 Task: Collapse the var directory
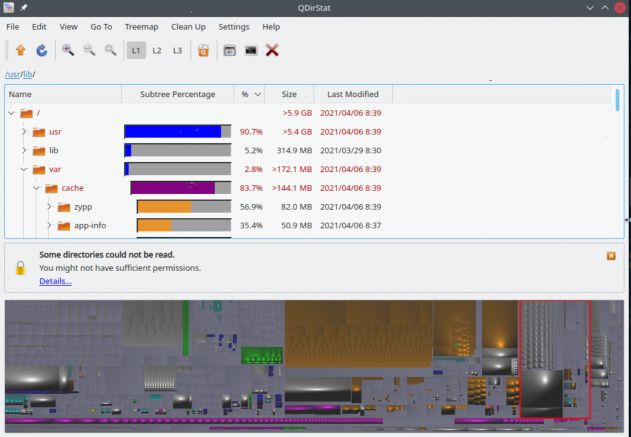[24, 169]
